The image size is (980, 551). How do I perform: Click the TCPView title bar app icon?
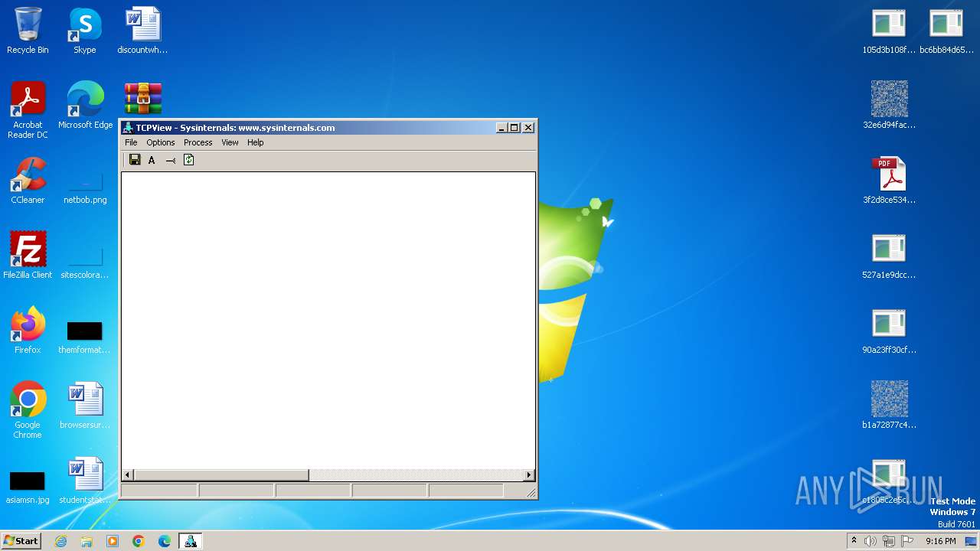(129, 128)
